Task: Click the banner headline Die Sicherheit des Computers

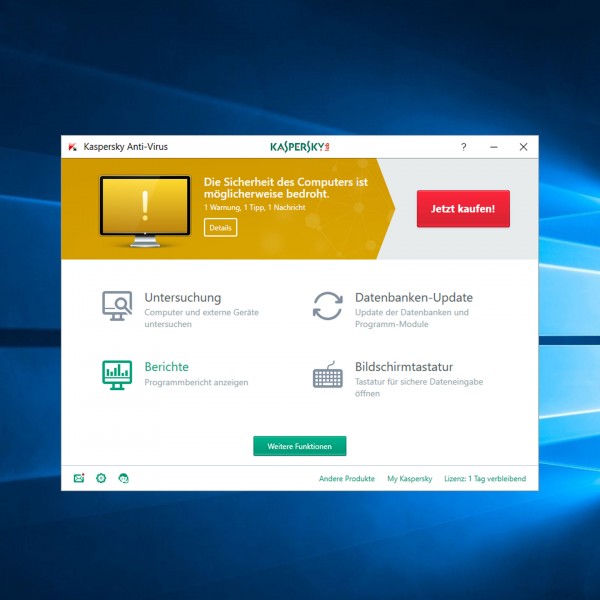Action: point(285,188)
